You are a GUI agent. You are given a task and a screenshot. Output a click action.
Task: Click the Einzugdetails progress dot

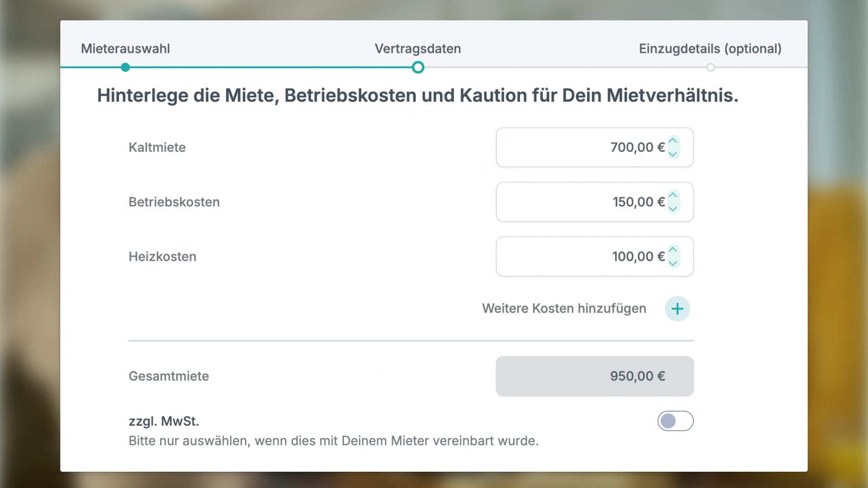[x=710, y=68]
